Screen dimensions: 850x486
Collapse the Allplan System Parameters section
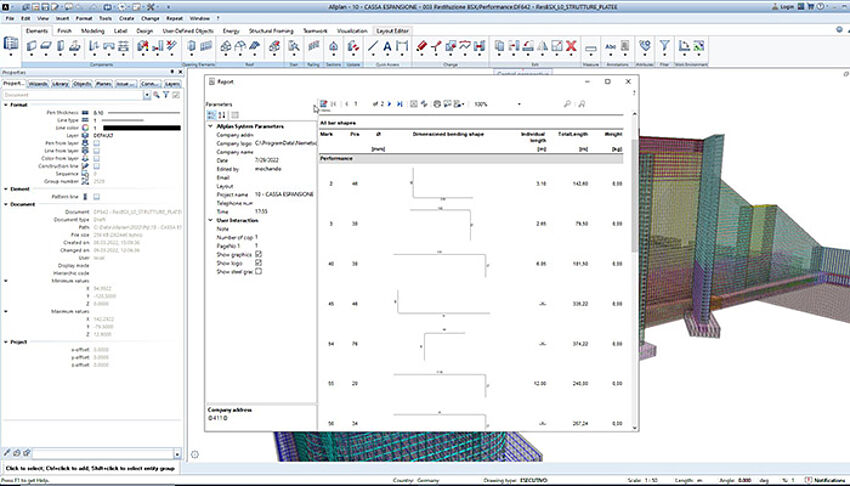click(x=209, y=127)
